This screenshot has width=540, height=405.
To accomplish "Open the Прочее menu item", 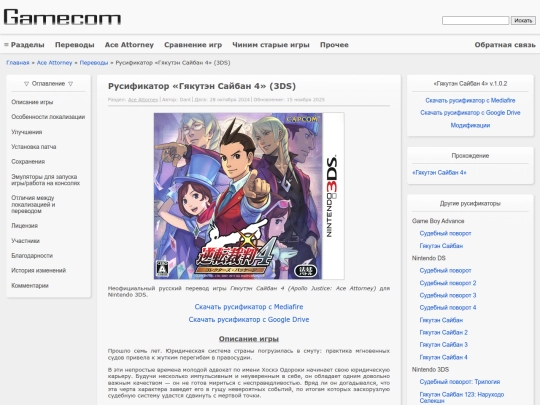I will pos(334,45).
